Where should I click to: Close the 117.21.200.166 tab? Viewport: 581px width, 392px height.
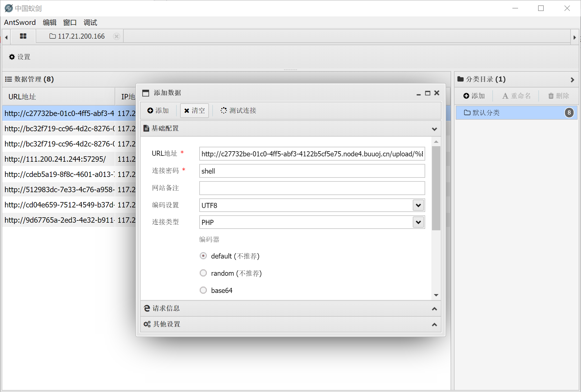click(x=116, y=36)
